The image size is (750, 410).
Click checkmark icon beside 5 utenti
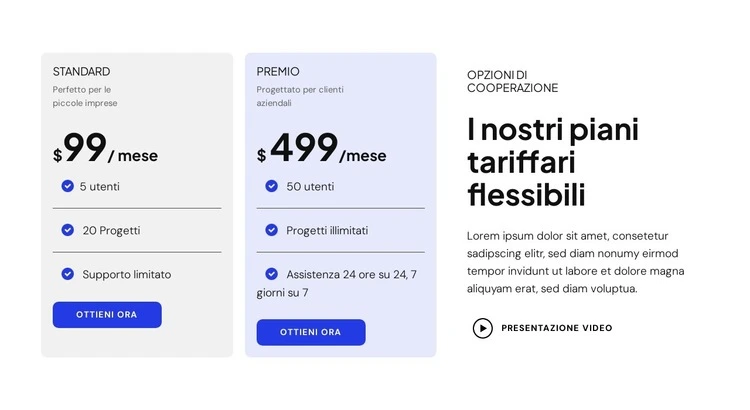pyautogui.click(x=67, y=186)
